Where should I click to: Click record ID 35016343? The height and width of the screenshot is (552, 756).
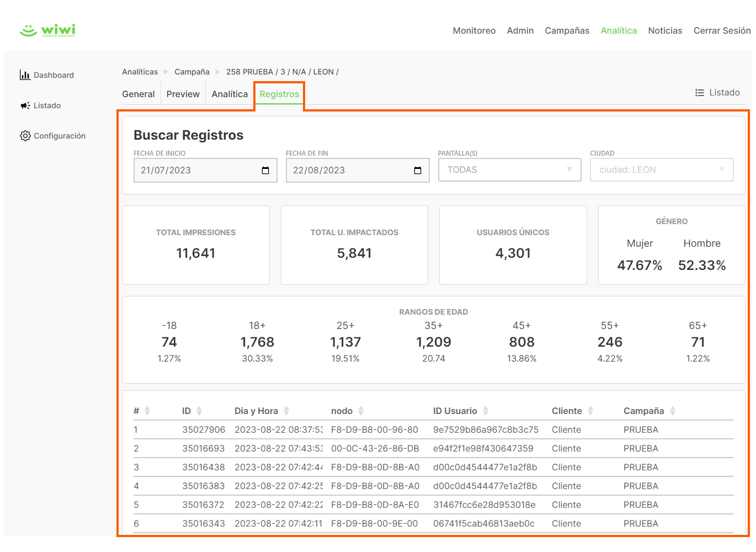pyautogui.click(x=204, y=523)
